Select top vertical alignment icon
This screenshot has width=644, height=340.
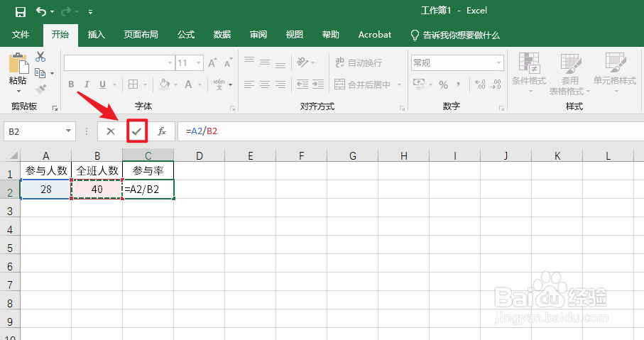coord(249,62)
